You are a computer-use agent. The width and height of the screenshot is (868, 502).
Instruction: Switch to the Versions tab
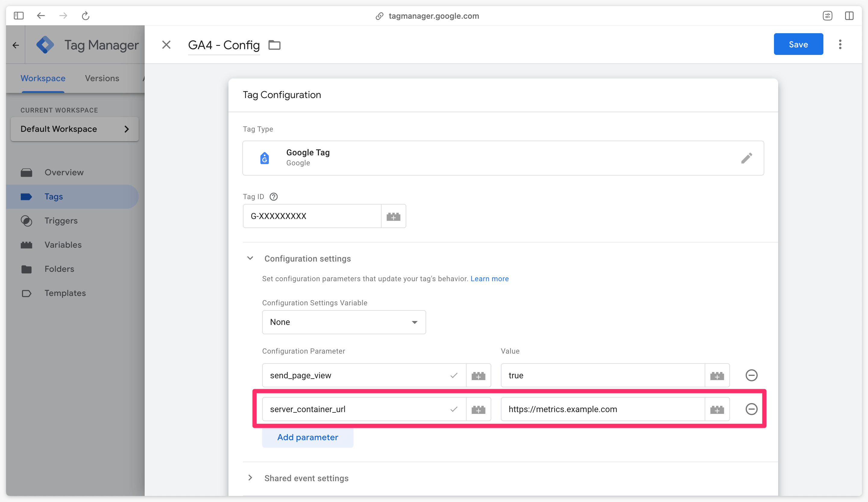[102, 78]
